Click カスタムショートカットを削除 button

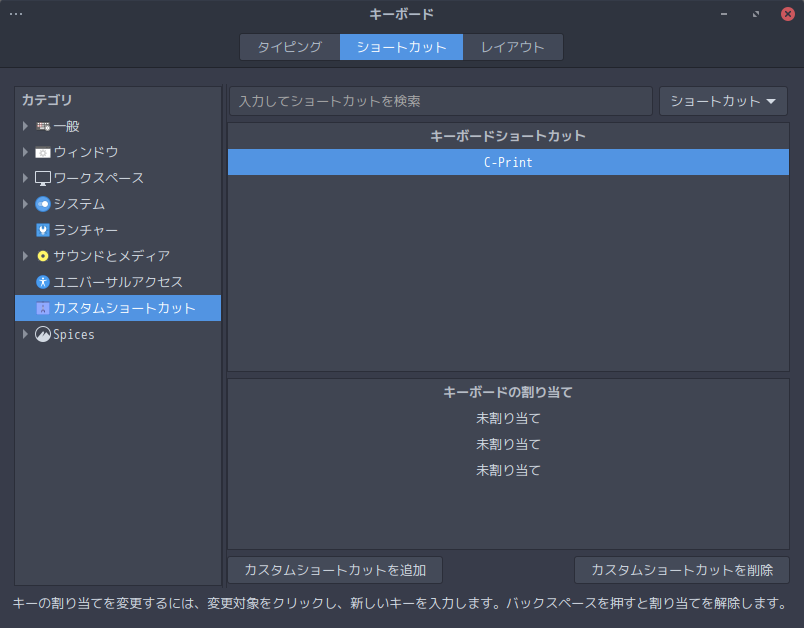click(682, 570)
